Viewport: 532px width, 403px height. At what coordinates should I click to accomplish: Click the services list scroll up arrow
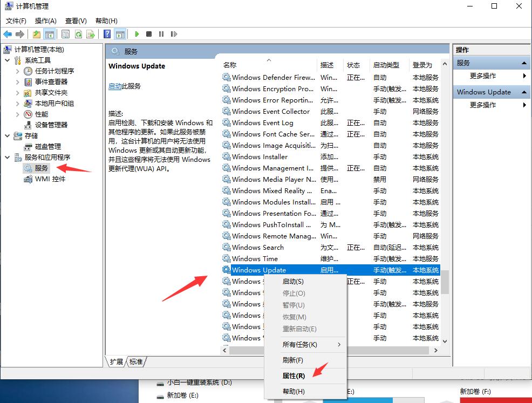coord(445,64)
